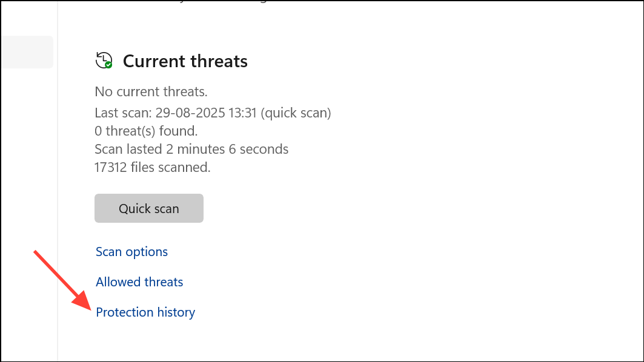Click the Last scan timestamp text

(x=213, y=113)
